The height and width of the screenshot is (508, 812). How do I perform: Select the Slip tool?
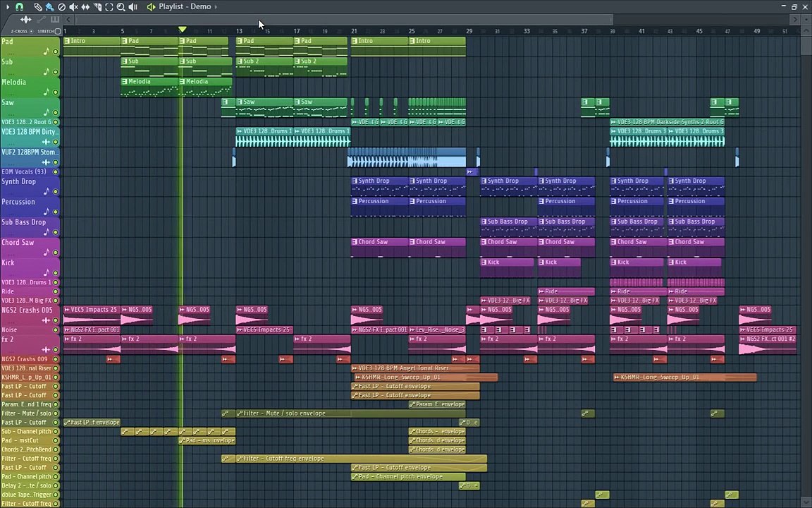[85, 7]
